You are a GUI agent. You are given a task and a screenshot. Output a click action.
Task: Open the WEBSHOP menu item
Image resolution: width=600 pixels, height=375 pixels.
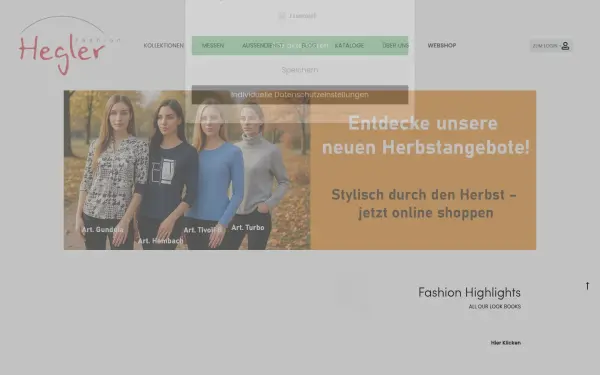[442, 46]
